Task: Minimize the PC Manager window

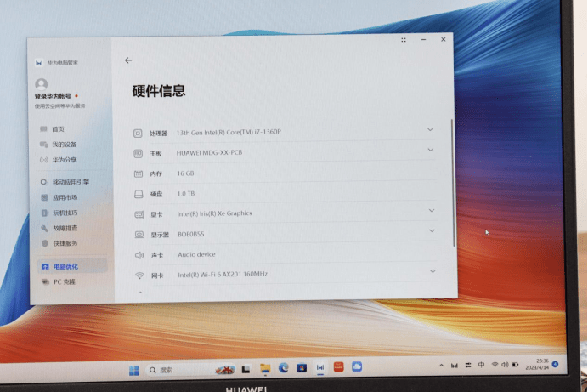Action: tap(423, 39)
